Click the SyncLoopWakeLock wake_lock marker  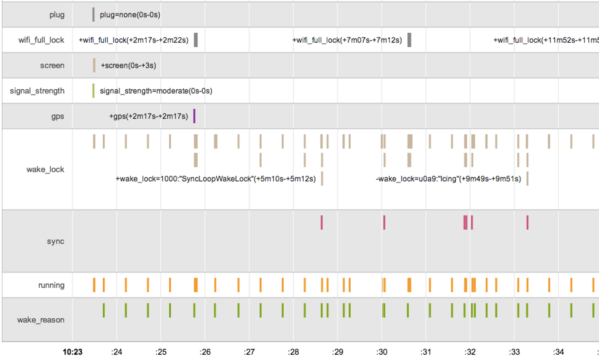coord(322,178)
